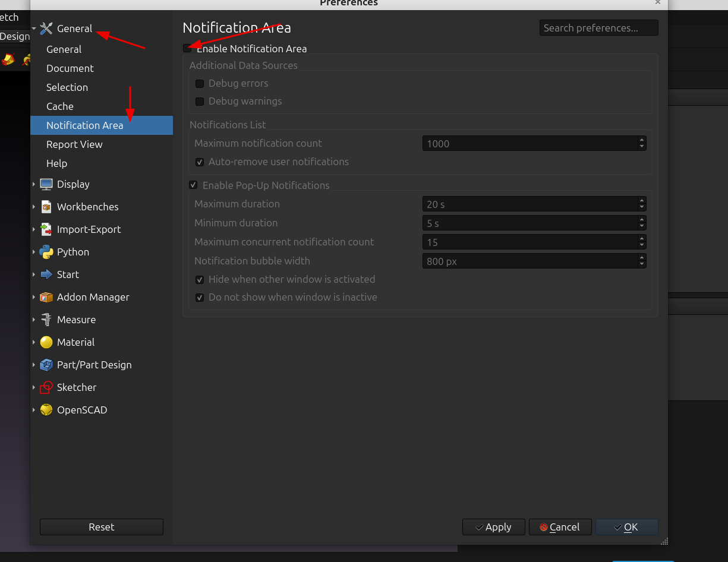
Task: Click the Maximum notification count field
Action: tap(534, 143)
